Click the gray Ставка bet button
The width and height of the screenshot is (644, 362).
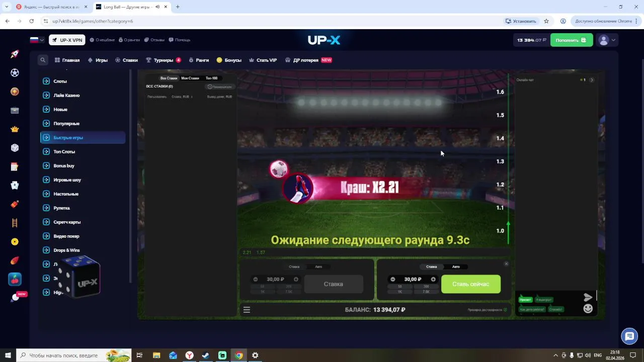334,284
